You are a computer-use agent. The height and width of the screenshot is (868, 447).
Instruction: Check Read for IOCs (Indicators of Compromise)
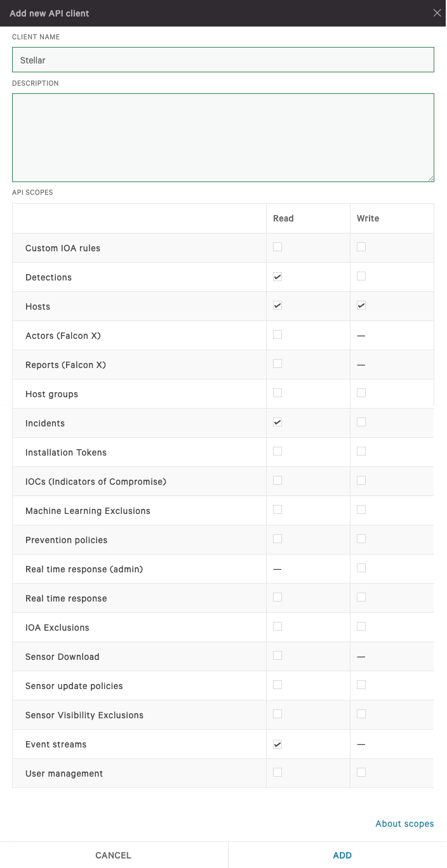(277, 480)
